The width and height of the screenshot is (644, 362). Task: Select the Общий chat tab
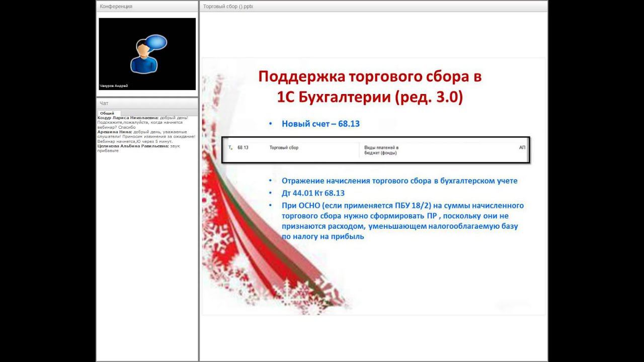[107, 113]
